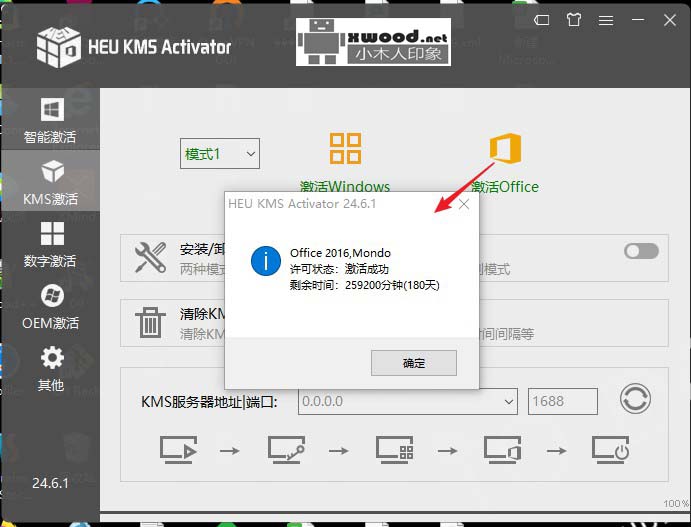Click the tag icon in title bar
Image resolution: width=691 pixels, height=527 pixels.
[x=541, y=20]
